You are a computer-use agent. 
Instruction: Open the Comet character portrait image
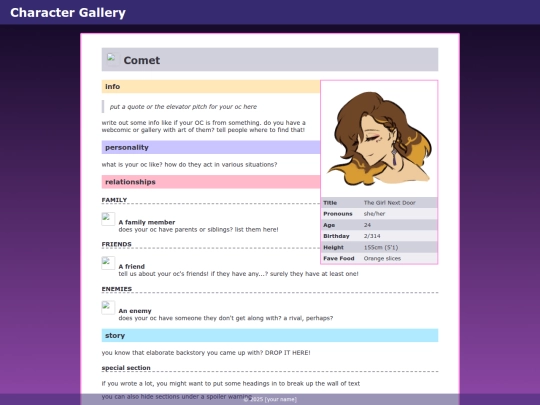pos(379,138)
